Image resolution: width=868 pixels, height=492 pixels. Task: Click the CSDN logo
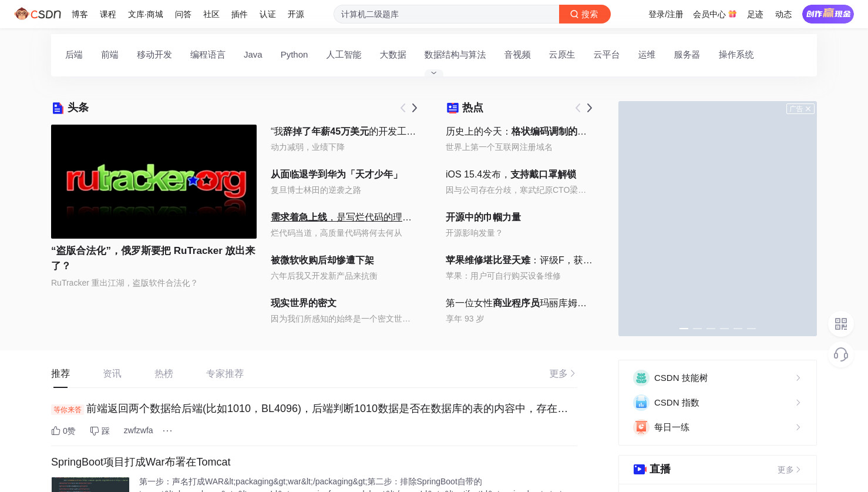38,14
